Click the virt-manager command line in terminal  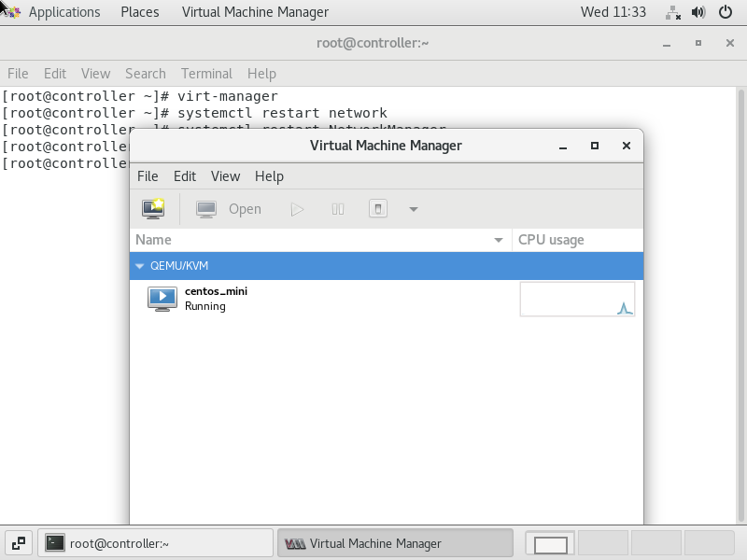[x=140, y=96]
